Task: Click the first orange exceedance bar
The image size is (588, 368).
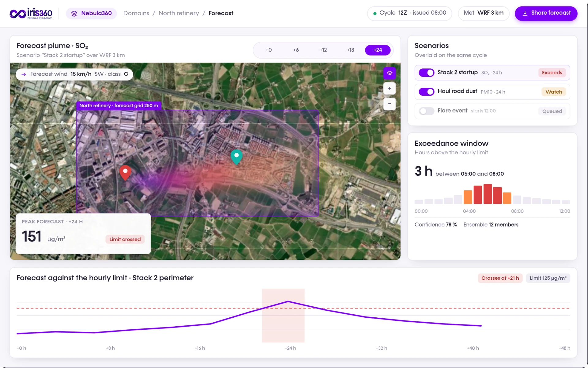Action: pyautogui.click(x=468, y=197)
